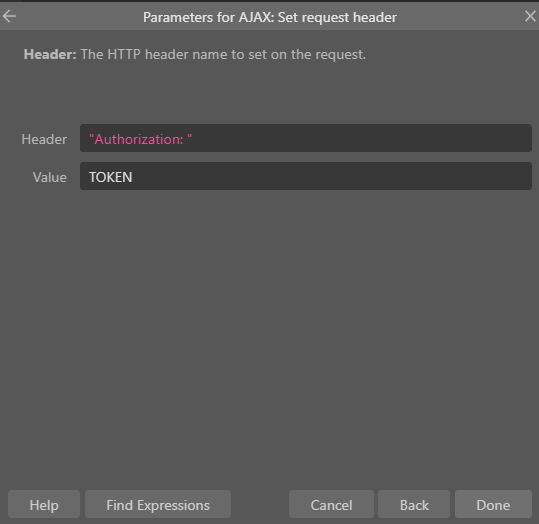The image size is (539, 524).
Task: Go to previous step with Back button
Action: pyautogui.click(x=414, y=504)
